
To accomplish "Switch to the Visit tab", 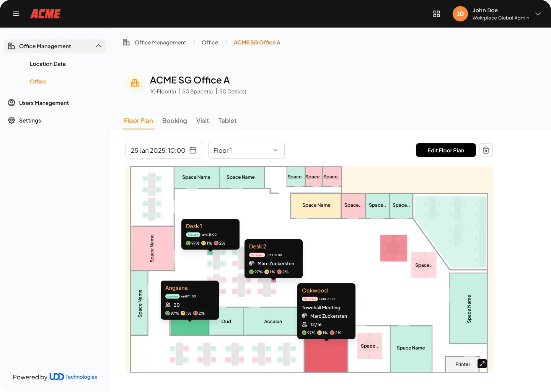I will pos(202,121).
